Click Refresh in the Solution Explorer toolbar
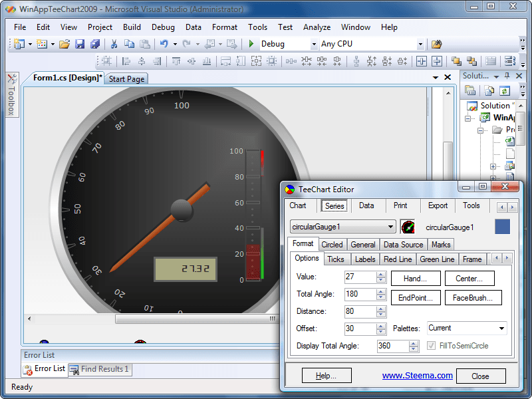This screenshot has height=399, width=532. coord(504,90)
